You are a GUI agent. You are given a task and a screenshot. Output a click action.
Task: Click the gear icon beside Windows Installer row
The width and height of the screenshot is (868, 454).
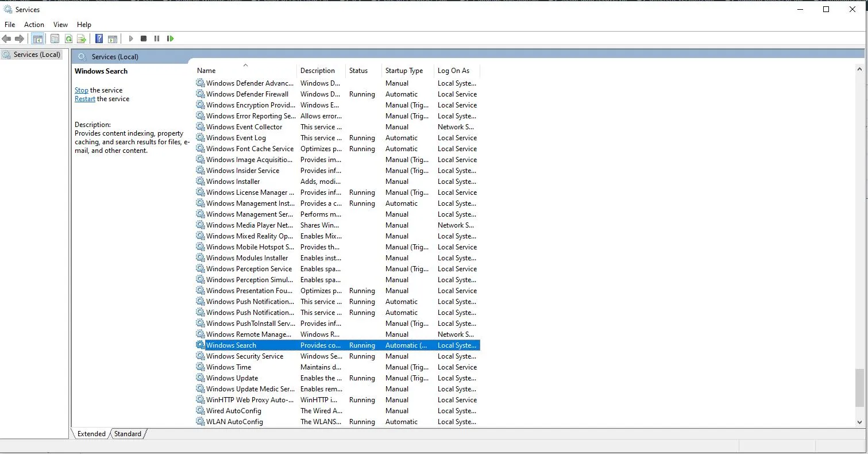pyautogui.click(x=200, y=182)
